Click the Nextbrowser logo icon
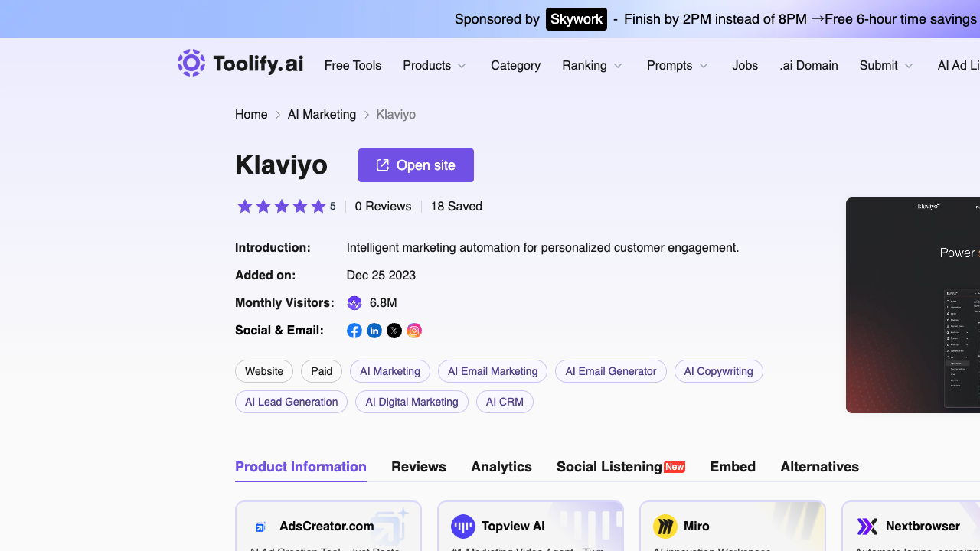This screenshot has width=980, height=551. [x=867, y=527]
